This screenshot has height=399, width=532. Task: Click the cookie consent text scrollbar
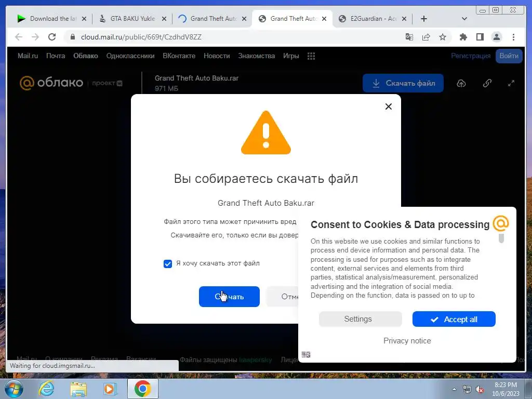click(x=501, y=238)
